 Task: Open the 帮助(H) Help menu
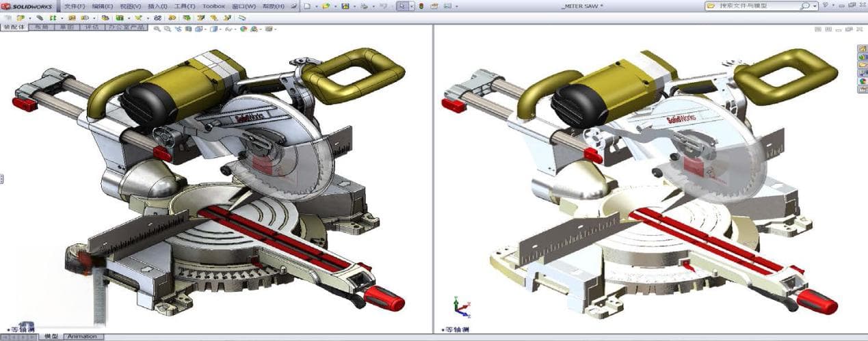pos(273,6)
